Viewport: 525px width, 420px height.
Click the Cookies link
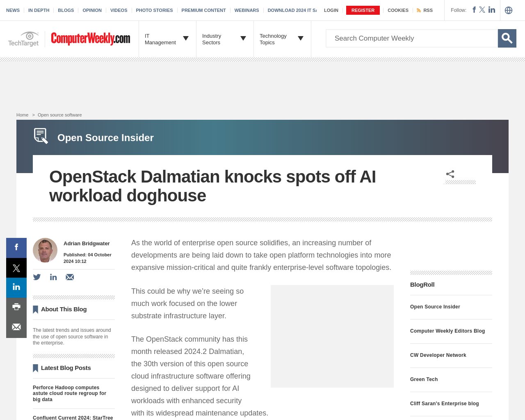(398, 10)
